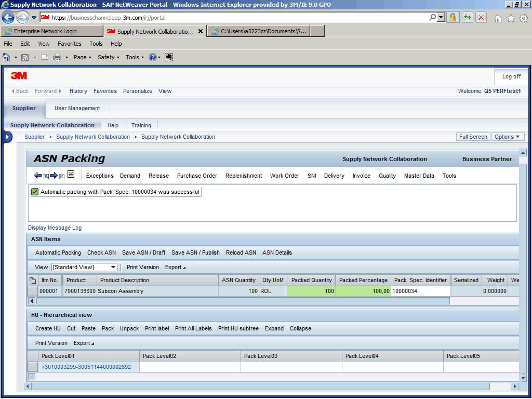Select the row selector for item 000001

(33, 291)
